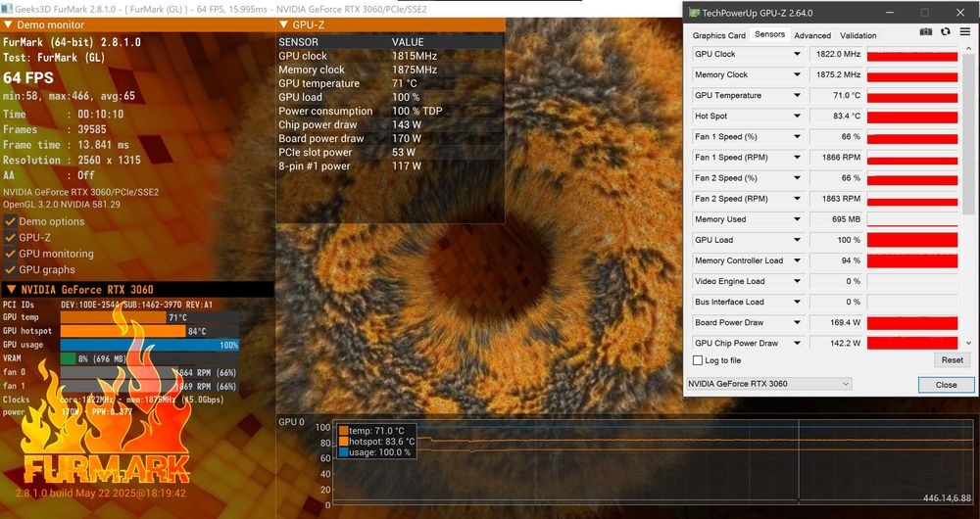Open the Validation tab
This screenshot has height=519, width=980.
[x=857, y=35]
